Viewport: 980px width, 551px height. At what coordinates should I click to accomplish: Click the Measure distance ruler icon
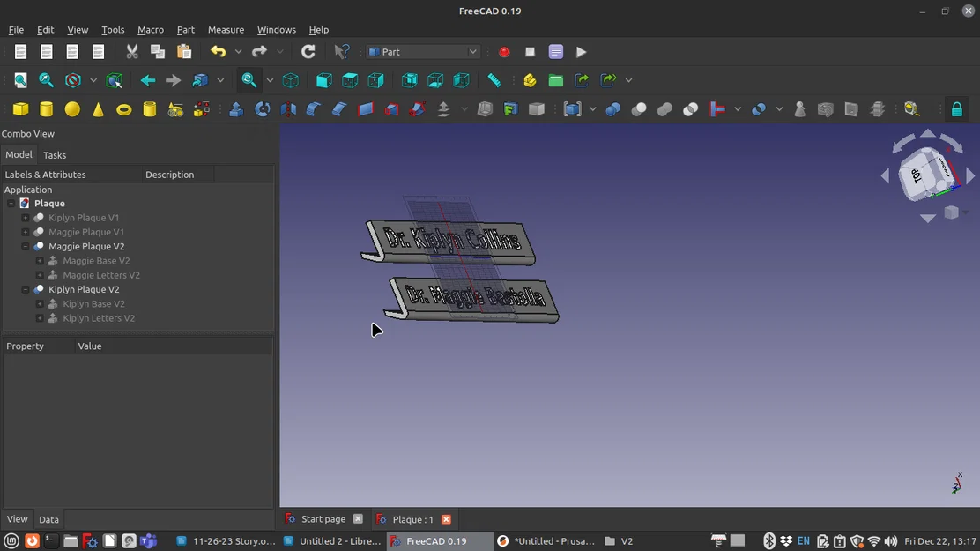point(494,80)
